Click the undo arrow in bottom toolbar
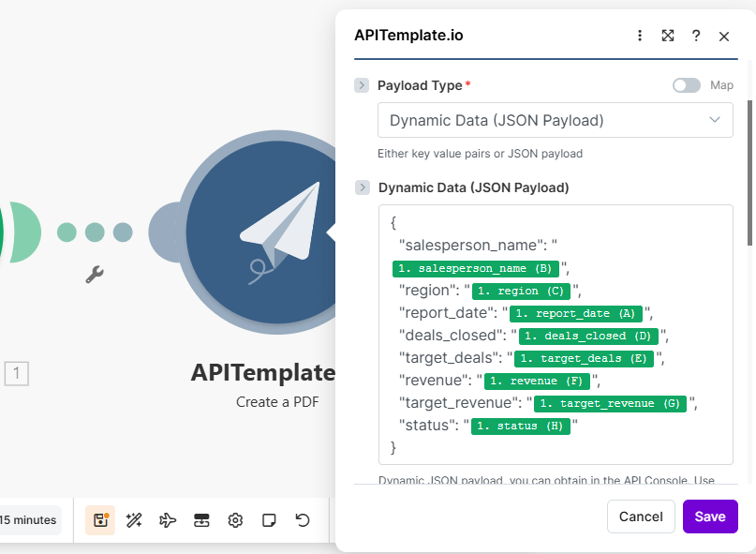This screenshot has height=554, width=756. click(x=302, y=520)
